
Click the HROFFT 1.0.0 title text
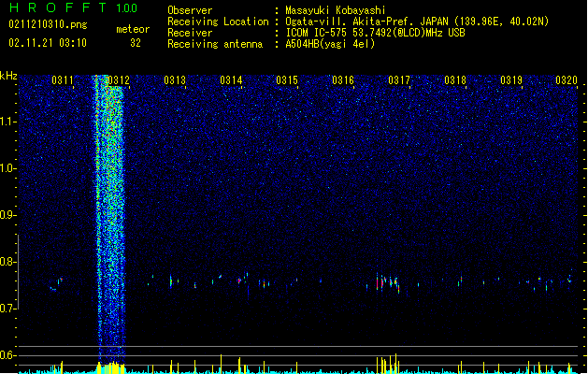(73, 7)
